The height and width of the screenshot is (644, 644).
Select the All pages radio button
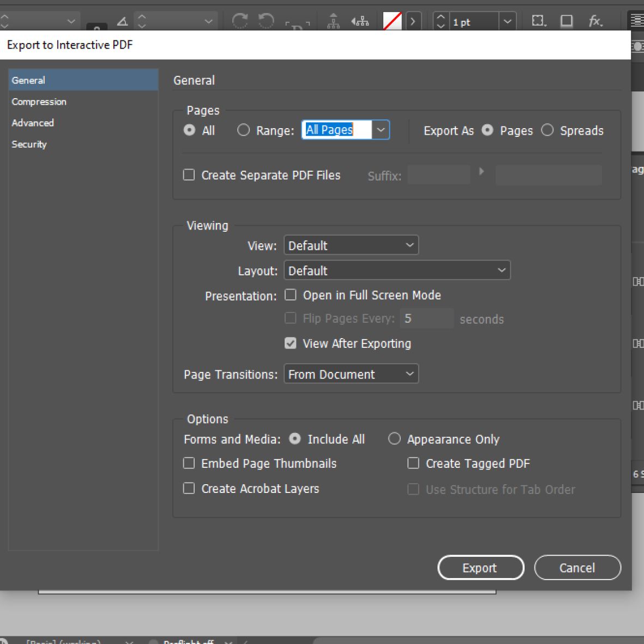pyautogui.click(x=189, y=130)
